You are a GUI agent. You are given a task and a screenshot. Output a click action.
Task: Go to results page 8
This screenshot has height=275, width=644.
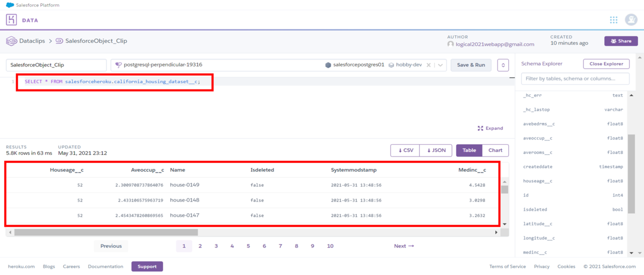pyautogui.click(x=296, y=246)
